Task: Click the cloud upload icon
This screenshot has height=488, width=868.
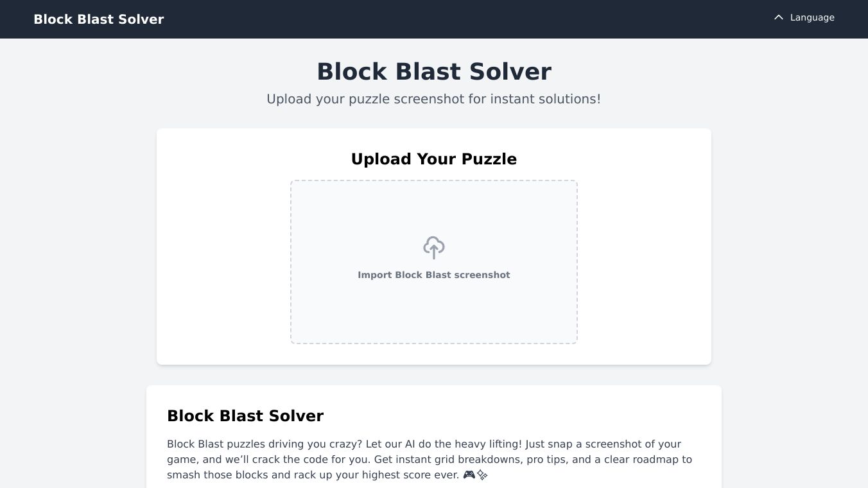Action: 434,247
